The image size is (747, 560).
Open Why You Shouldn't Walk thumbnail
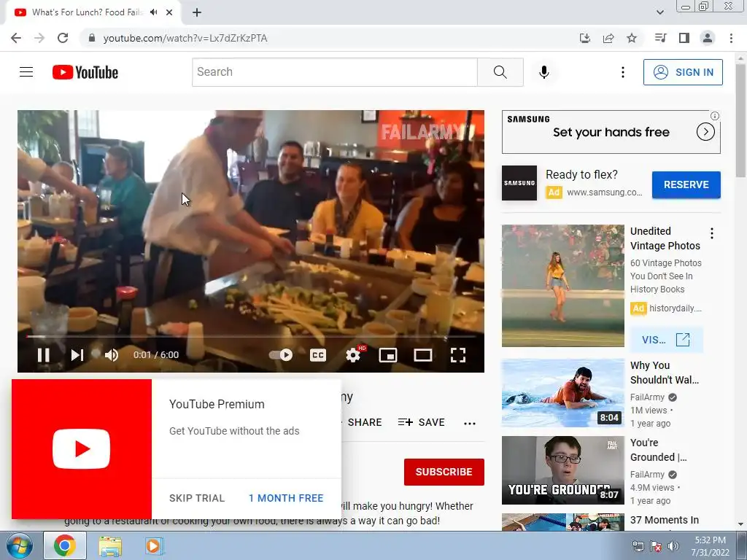(x=562, y=393)
